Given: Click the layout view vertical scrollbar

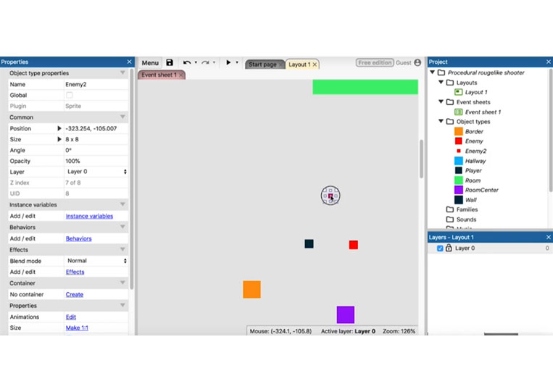Looking at the screenshot, I should 421,159.
